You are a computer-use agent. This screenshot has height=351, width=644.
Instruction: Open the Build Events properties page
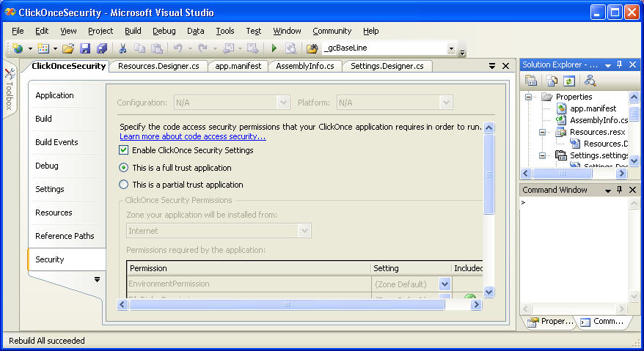(66, 142)
